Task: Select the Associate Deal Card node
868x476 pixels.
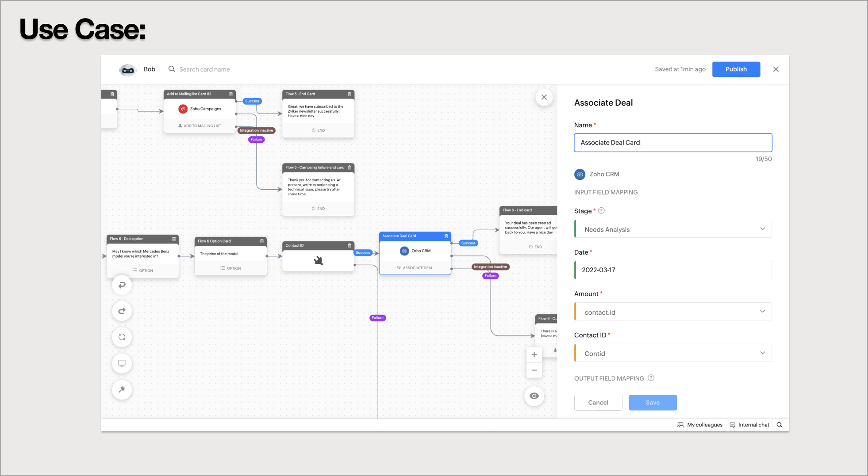Action: click(x=415, y=253)
